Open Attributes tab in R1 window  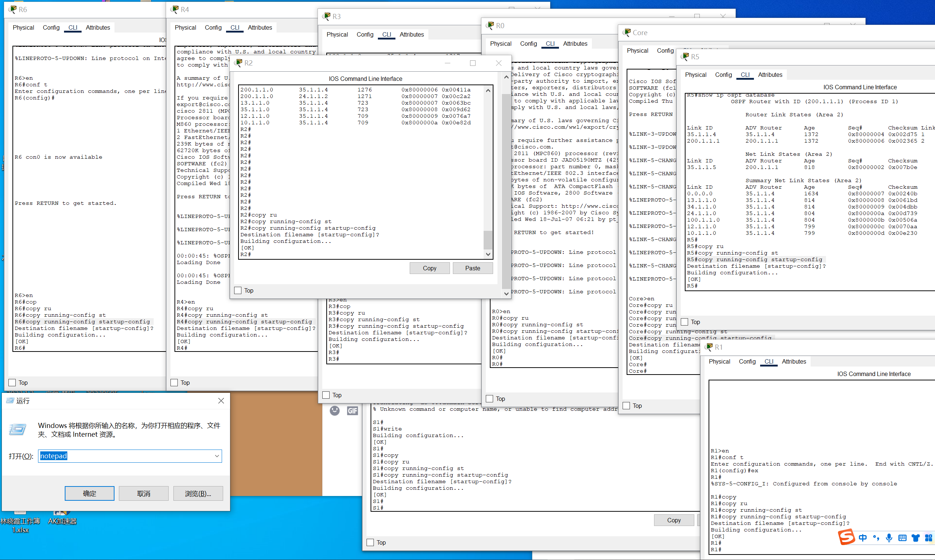click(x=794, y=361)
